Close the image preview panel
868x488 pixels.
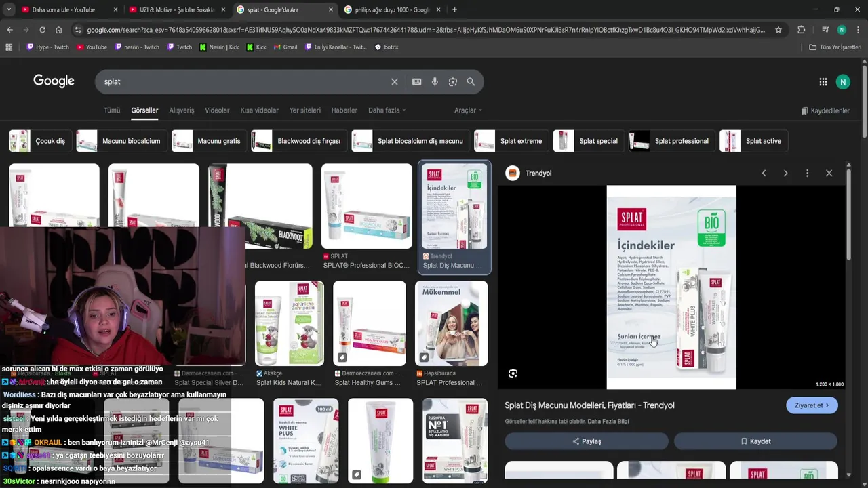point(829,173)
